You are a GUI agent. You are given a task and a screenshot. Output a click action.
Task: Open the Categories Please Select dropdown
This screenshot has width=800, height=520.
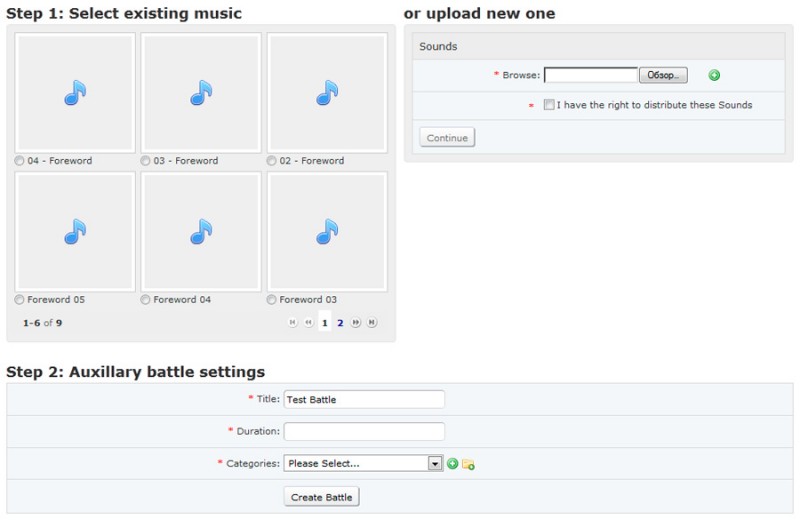pos(363,463)
